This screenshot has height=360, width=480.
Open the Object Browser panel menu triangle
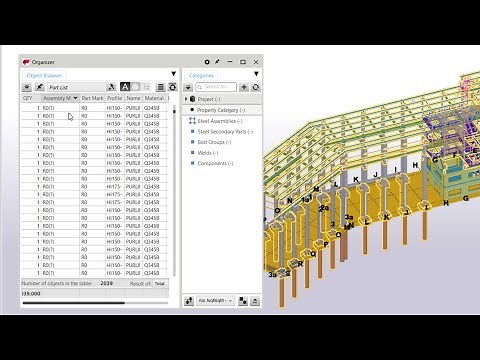(174, 74)
